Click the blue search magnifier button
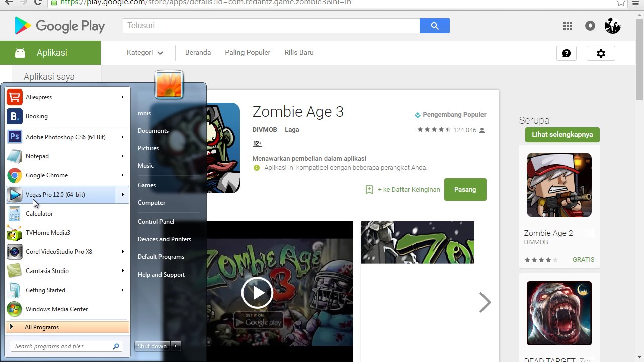644x362 pixels. pos(435,26)
